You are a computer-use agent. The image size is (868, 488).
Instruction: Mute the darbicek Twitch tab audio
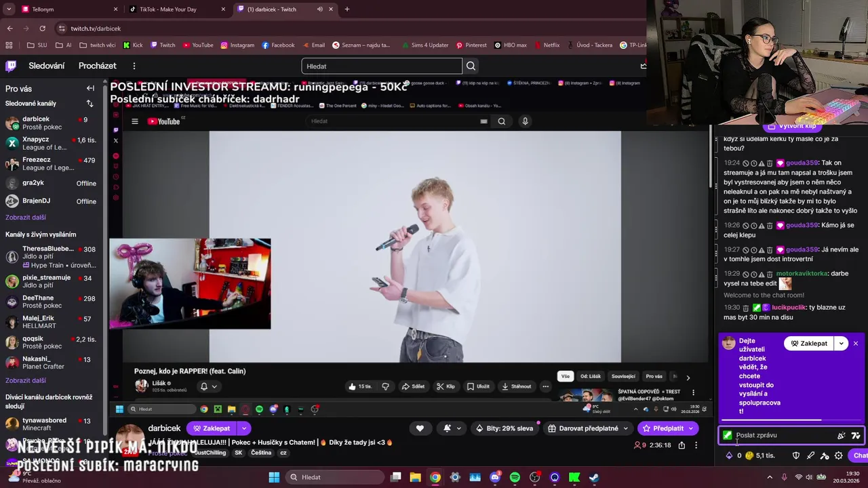coord(320,9)
